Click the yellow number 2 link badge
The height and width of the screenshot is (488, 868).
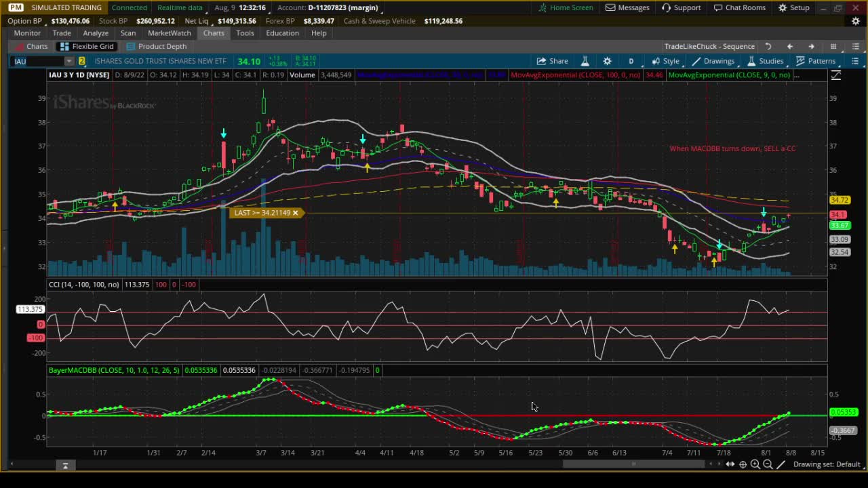tap(82, 61)
